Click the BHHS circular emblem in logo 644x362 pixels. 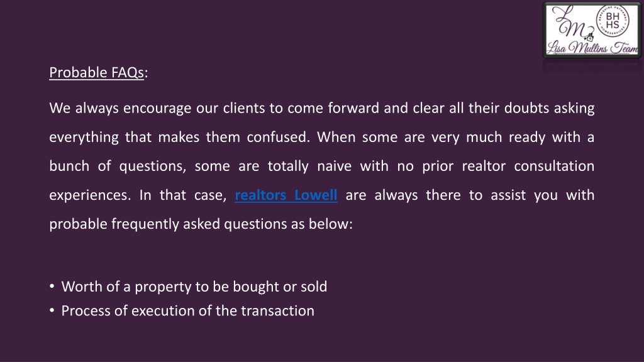613,21
